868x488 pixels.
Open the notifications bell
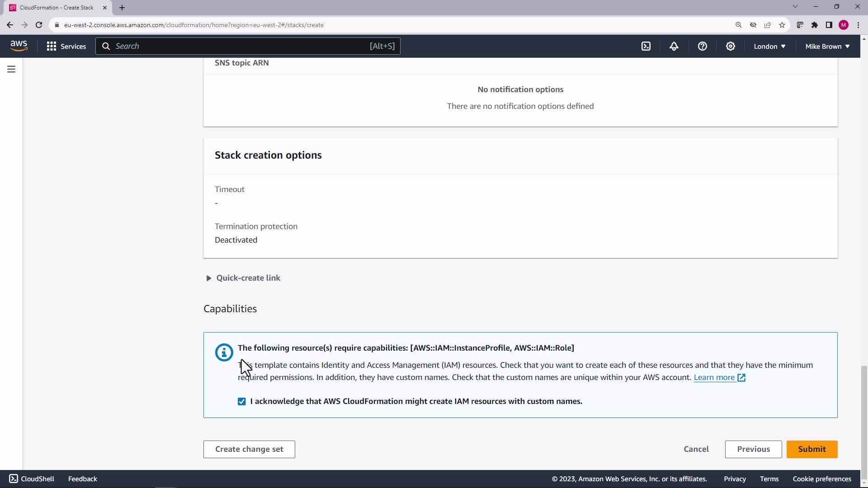point(674,46)
